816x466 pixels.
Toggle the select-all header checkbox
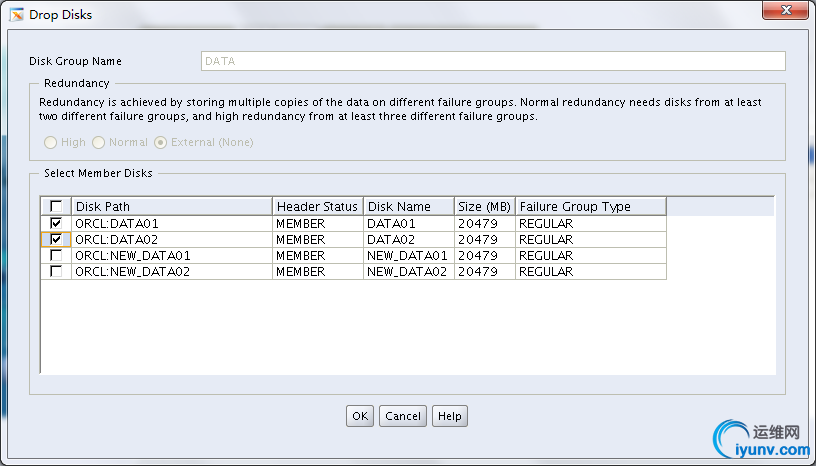(56, 206)
